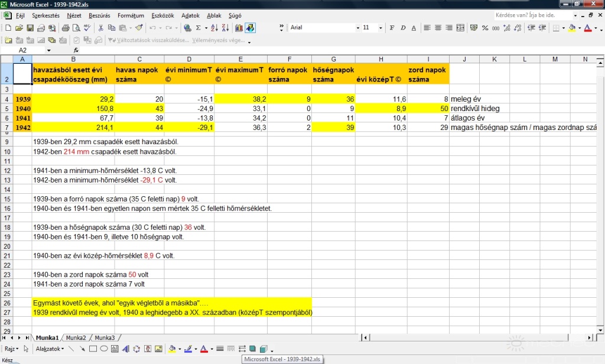Insert WordArt from the drawing toolbar
The height and width of the screenshot is (364, 605).
(x=125, y=349)
